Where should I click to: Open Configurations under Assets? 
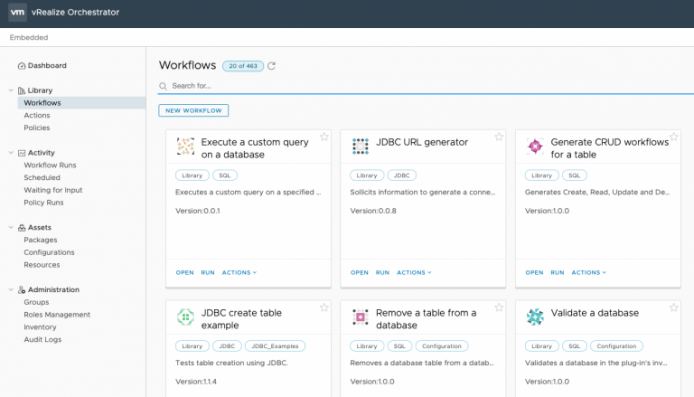49,252
